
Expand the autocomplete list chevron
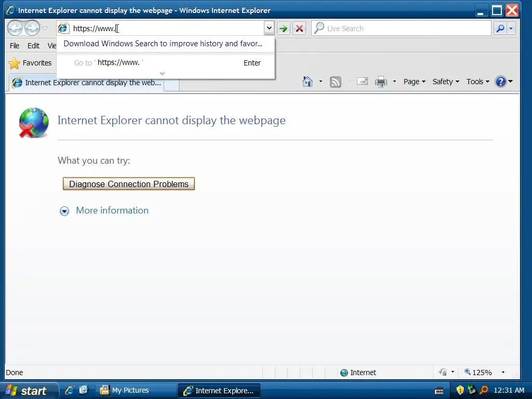[162, 74]
